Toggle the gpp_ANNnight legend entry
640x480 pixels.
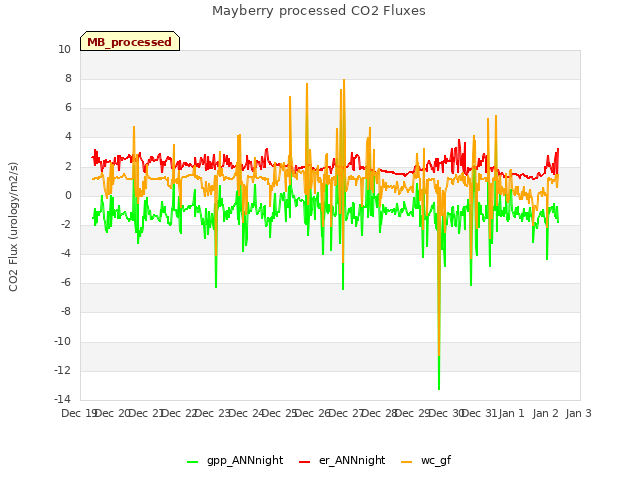click(235, 460)
